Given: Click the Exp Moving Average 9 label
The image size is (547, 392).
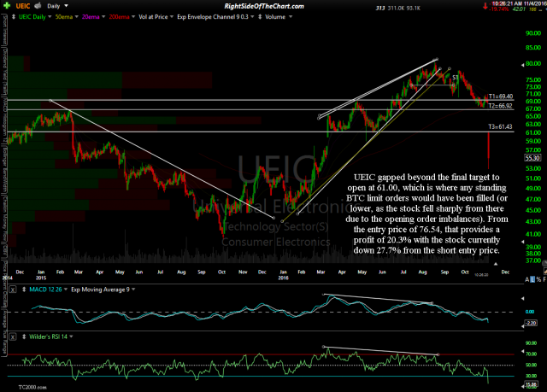Looking at the screenshot, I should click(101, 290).
